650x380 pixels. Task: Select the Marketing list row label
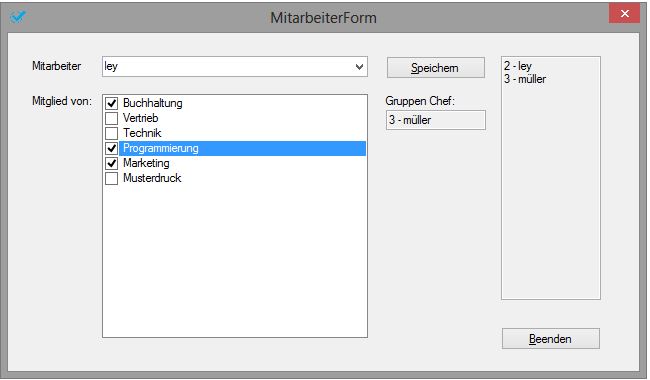146,163
